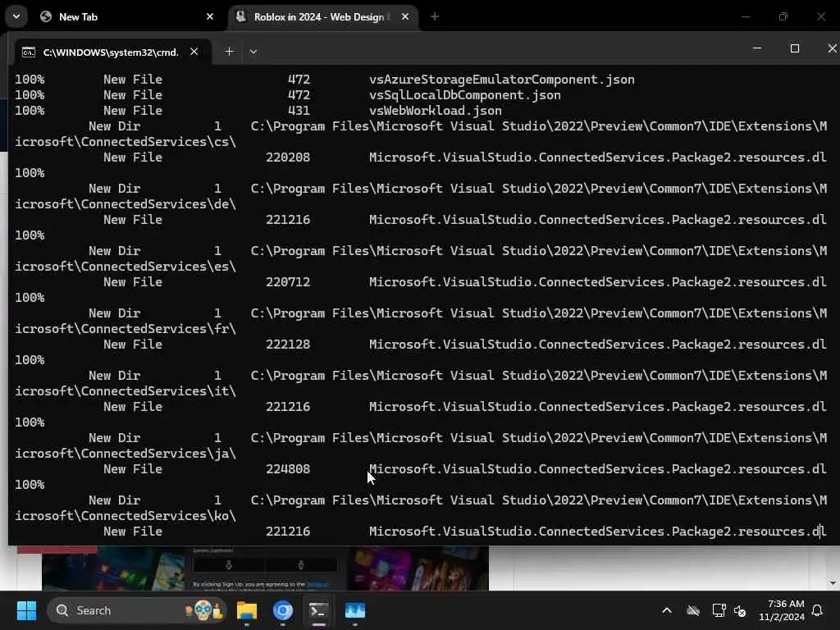Viewport: 840px width, 630px height.
Task: Click the file size value 220712
Action: 288,282
